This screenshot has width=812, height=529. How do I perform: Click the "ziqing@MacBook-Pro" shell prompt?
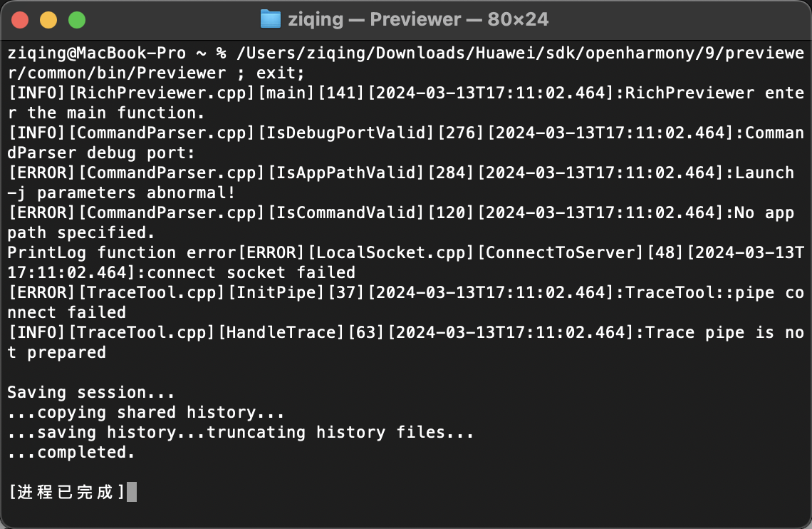click(x=97, y=53)
